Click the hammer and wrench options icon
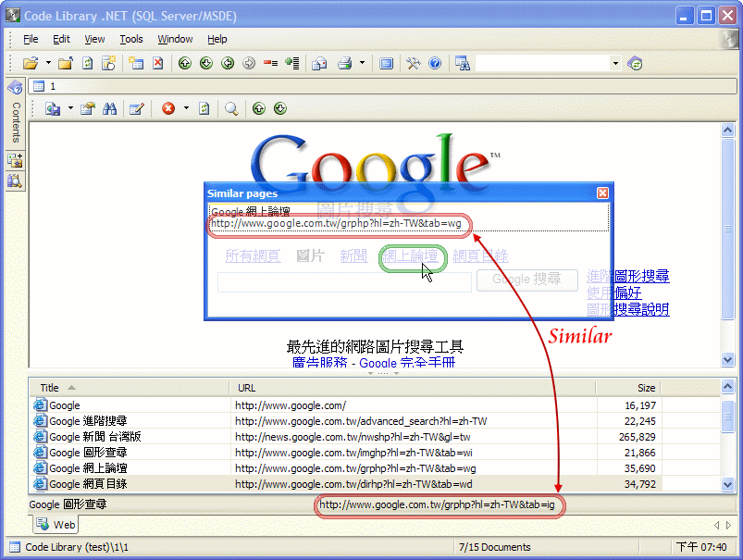The width and height of the screenshot is (743, 560). click(414, 63)
